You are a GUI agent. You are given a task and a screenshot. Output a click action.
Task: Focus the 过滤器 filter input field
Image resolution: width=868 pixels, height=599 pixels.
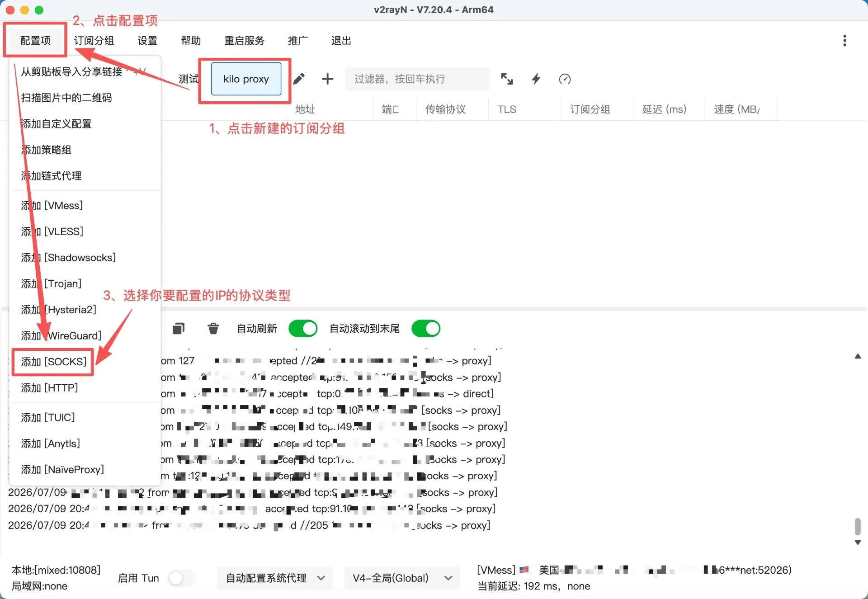(417, 79)
